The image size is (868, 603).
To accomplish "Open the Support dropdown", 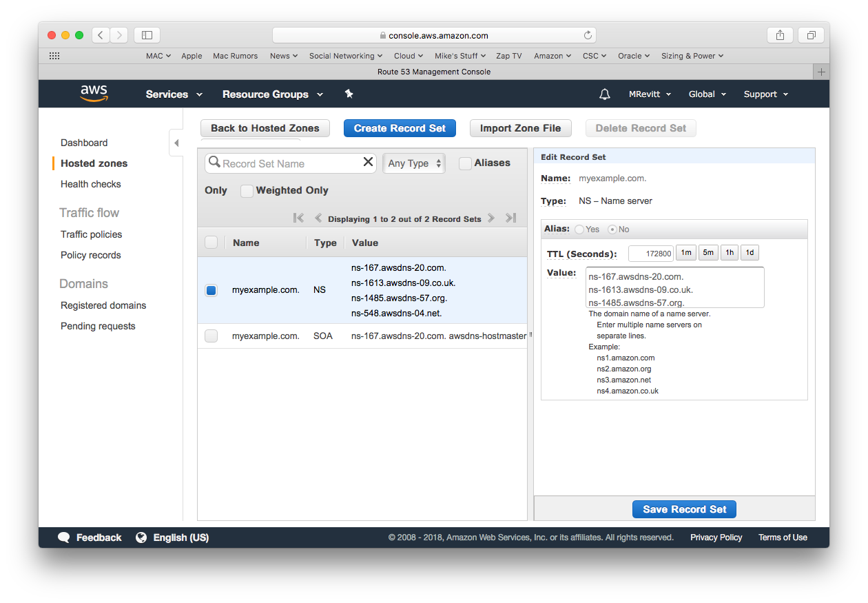I will 766,94.
